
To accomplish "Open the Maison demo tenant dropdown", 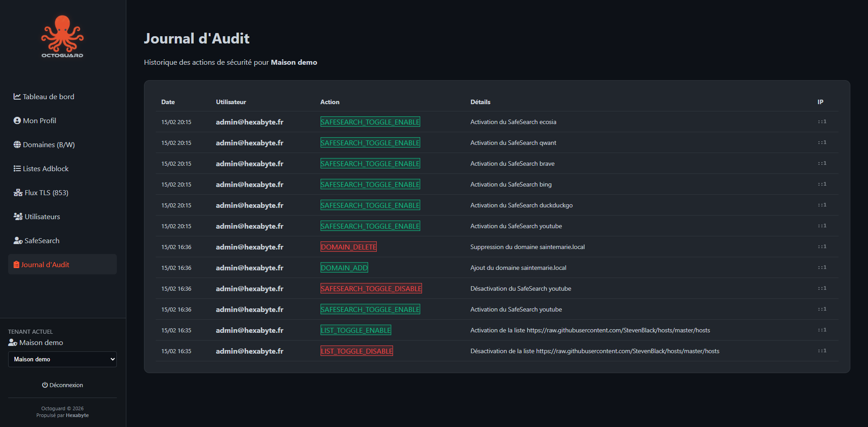I will 62,359.
